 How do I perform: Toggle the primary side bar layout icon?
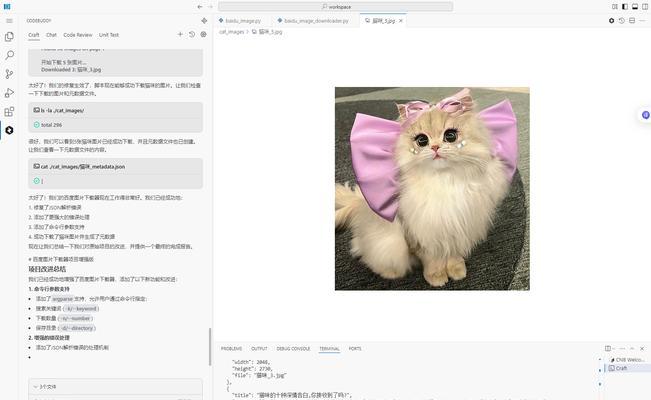tap(625, 7)
